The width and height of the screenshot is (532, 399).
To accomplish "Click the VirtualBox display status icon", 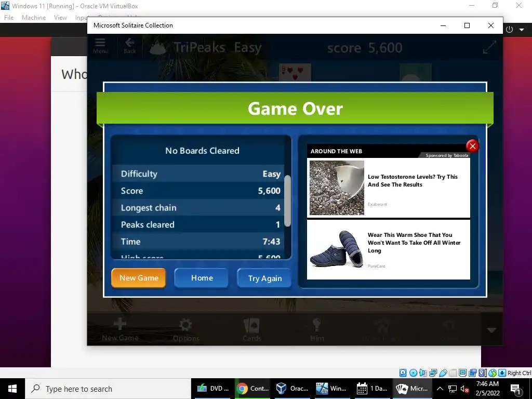I will pyautogui.click(x=462, y=373).
